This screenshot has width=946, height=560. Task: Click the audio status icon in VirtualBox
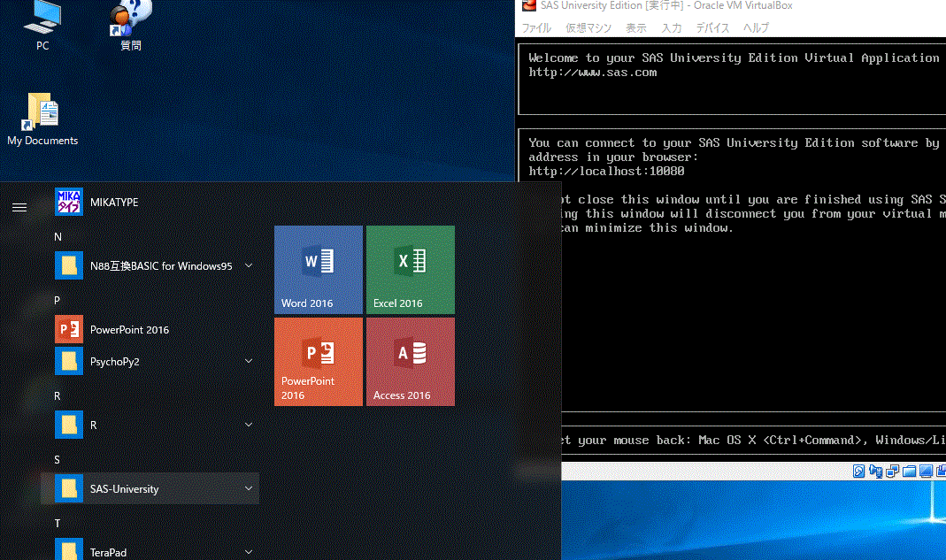[x=875, y=472]
